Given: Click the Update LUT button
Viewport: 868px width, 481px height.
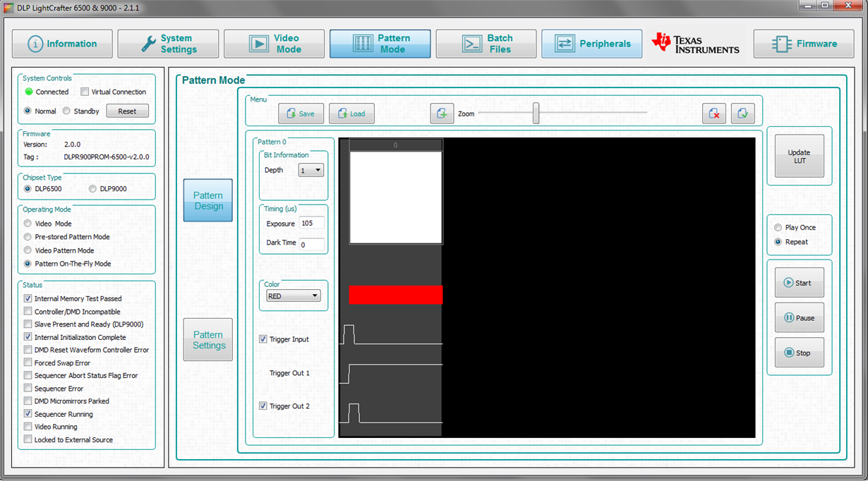Looking at the screenshot, I should (800, 156).
